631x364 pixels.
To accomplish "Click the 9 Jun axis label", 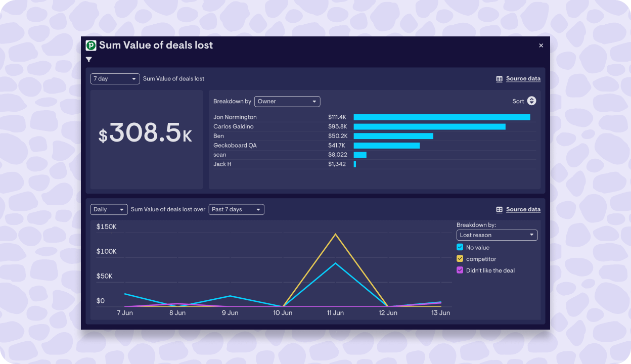I will (x=230, y=313).
